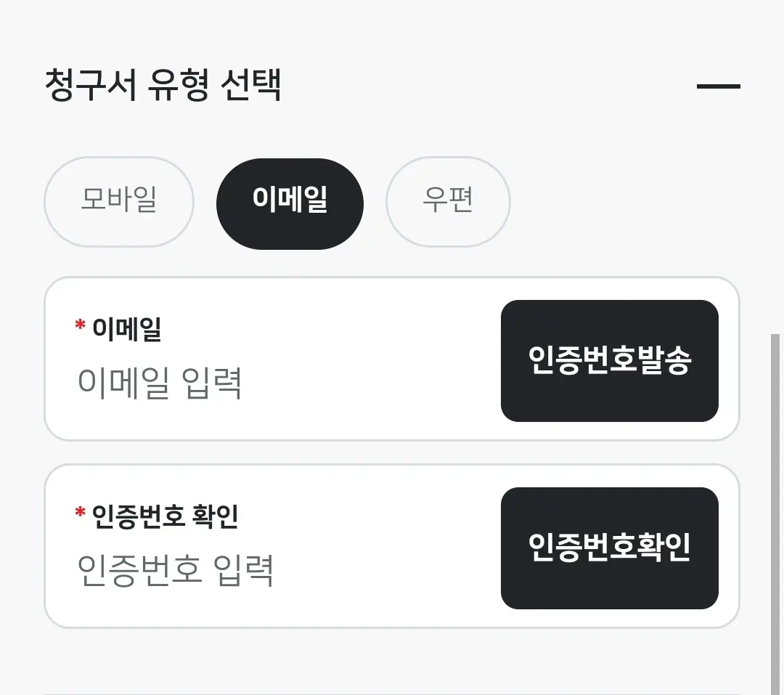Screen dimensions: 784x695
Task: Click the red asterisk beside 인증번호 확인
Action: pyautogui.click(x=78, y=513)
